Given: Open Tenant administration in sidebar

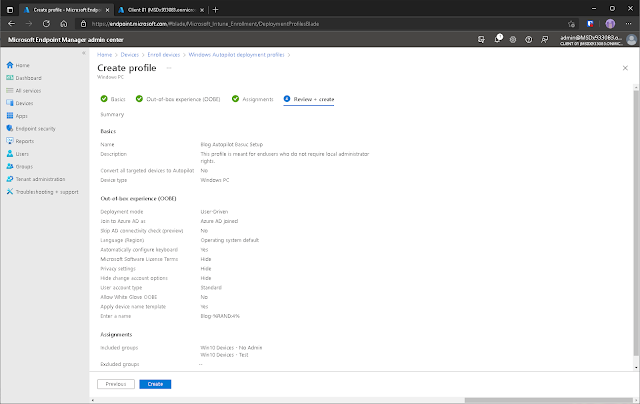Looking at the screenshot, I should pyautogui.click(x=36, y=179).
